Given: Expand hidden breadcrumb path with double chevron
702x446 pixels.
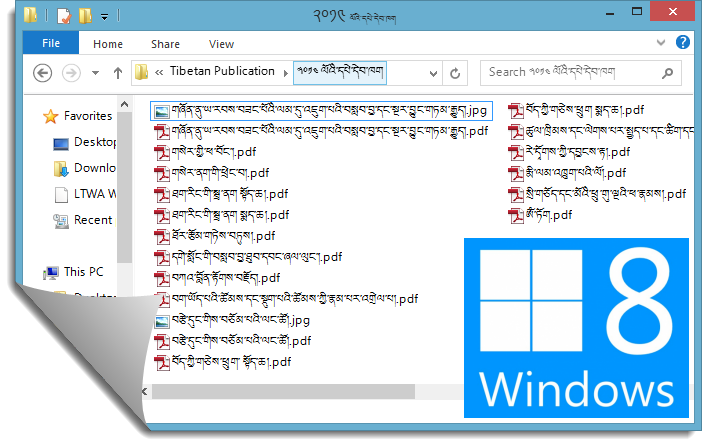Looking at the screenshot, I should pos(158,72).
